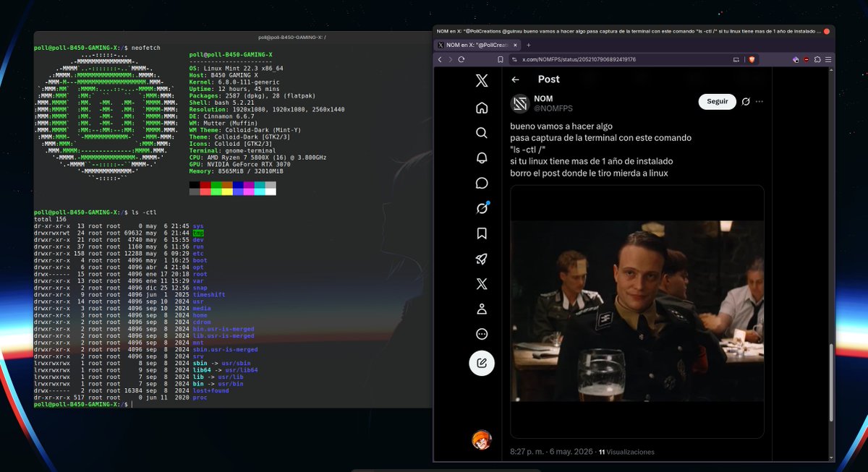Click the lower X Premium icon in sidebar
The width and height of the screenshot is (868, 472).
(482, 284)
